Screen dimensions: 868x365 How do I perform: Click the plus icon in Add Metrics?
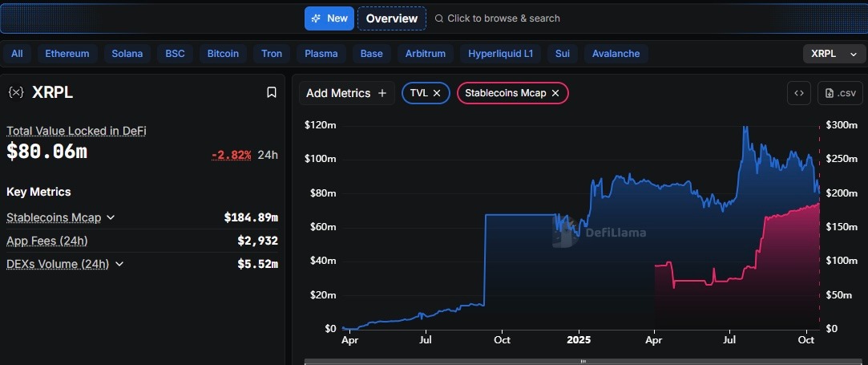[x=382, y=93]
